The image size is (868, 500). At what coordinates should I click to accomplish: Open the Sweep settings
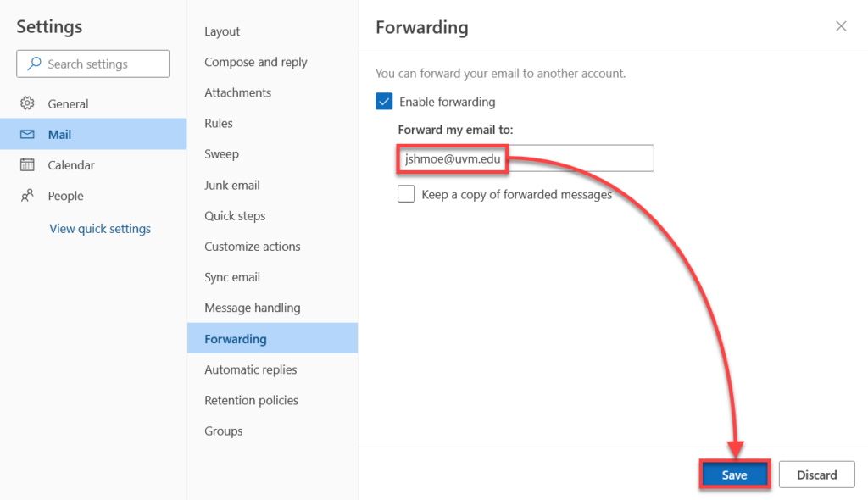tap(221, 153)
